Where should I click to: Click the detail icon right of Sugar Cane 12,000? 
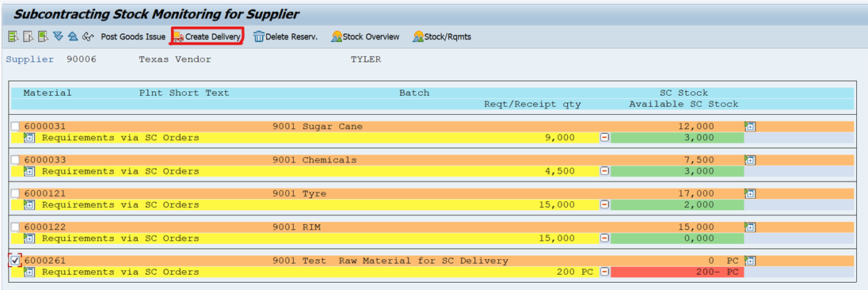750,126
